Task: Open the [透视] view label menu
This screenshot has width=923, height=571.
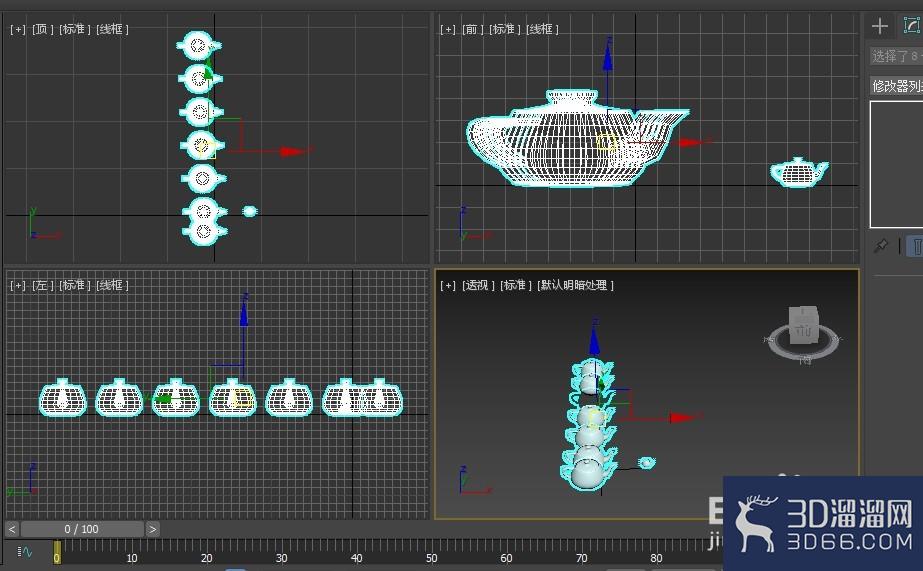Action: click(x=478, y=285)
